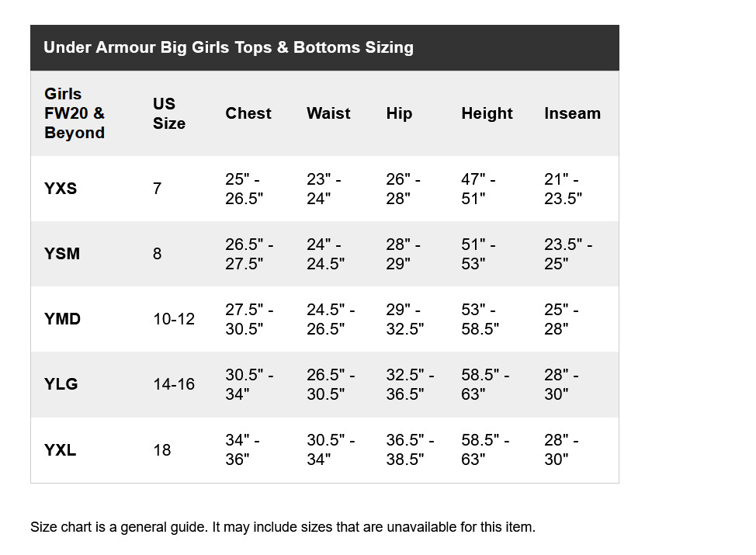Select US size 10-12 cell

pos(174,319)
